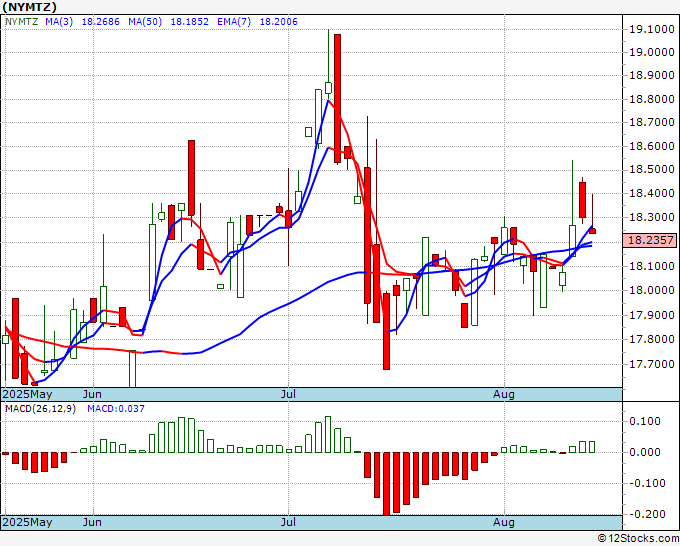Click Jun on the MACD timeline
This screenshot has height=546, width=680.
click(x=92, y=522)
